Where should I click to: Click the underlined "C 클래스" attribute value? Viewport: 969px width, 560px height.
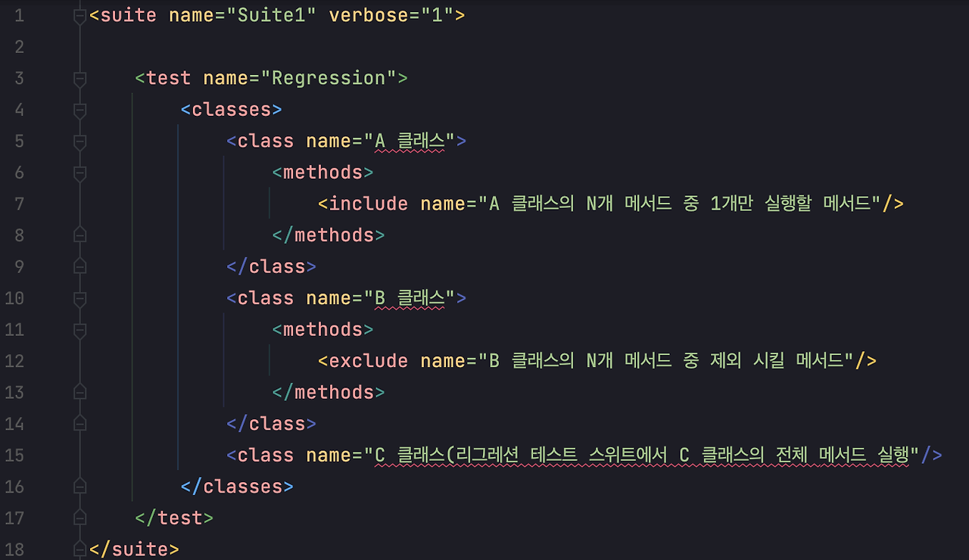coord(401,454)
